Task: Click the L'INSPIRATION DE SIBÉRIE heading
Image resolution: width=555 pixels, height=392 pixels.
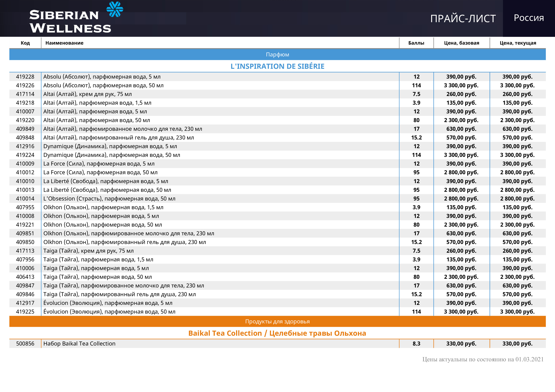Action: [277, 66]
